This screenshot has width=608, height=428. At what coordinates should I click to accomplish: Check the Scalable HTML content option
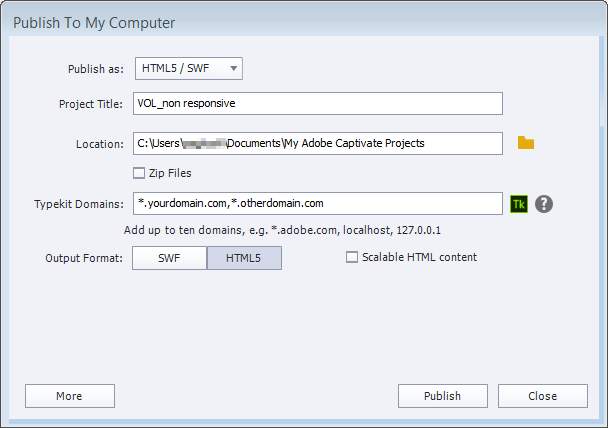click(351, 257)
